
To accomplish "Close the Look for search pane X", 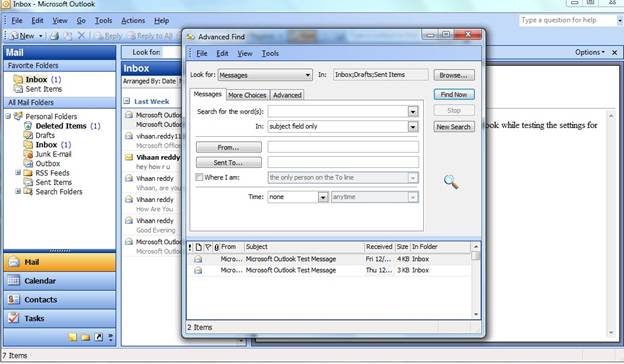I will [614, 53].
